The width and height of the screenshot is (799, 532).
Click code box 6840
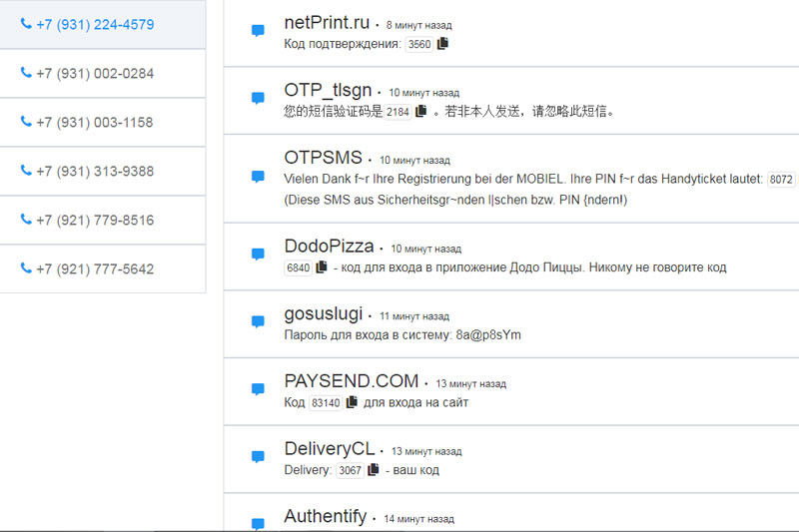298,267
